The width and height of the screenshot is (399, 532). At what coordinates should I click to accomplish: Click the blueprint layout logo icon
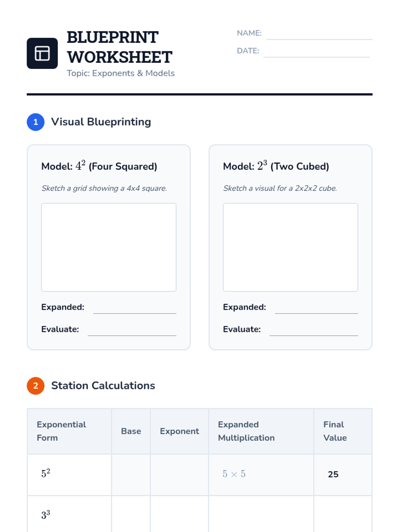(42, 53)
